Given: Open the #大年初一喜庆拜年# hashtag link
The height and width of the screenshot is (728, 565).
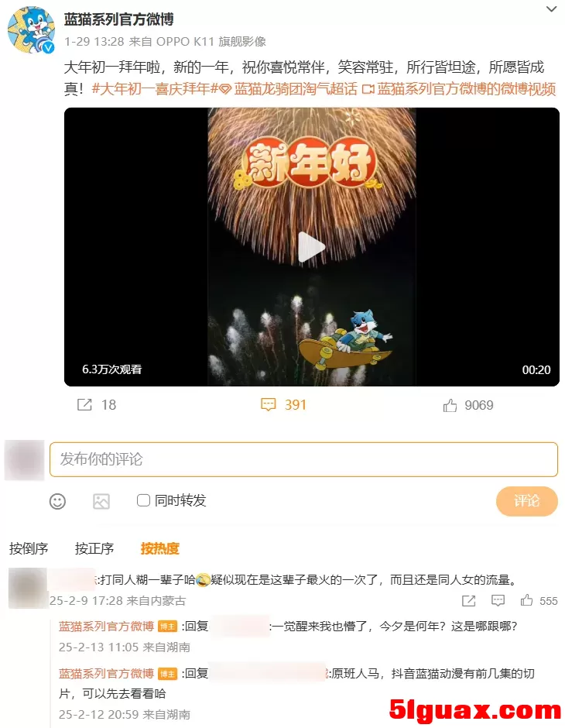Looking at the screenshot, I should (x=155, y=89).
